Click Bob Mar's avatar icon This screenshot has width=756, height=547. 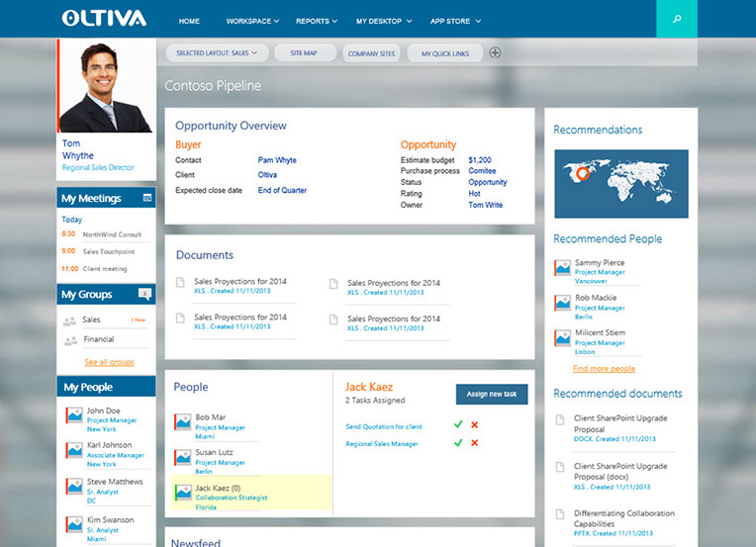click(x=182, y=422)
